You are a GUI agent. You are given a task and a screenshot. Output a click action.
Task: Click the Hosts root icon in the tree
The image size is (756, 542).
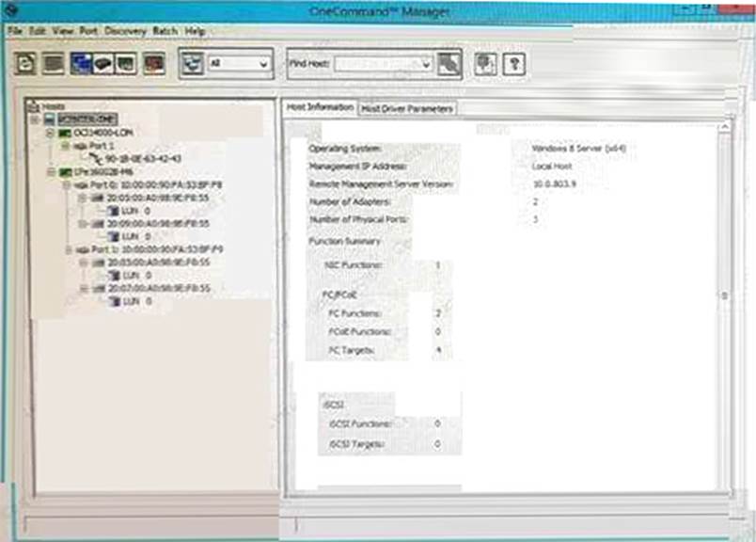(33, 105)
